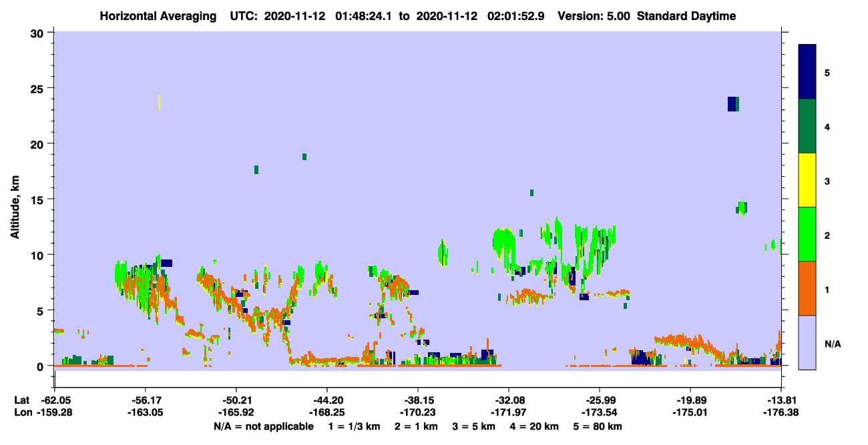Click the longitude value -165.92
The height and width of the screenshot is (445, 868).
pyautogui.click(x=236, y=412)
